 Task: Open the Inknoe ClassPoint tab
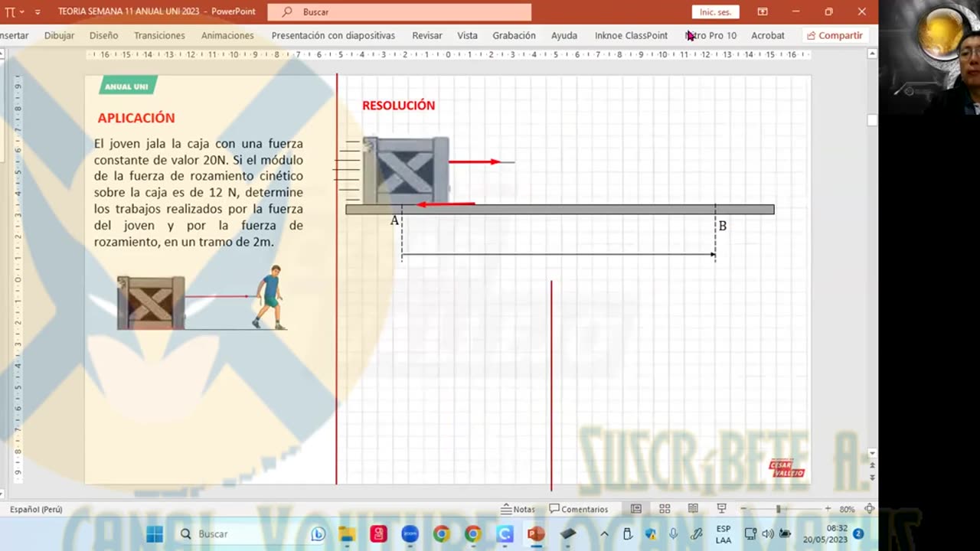tap(631, 35)
